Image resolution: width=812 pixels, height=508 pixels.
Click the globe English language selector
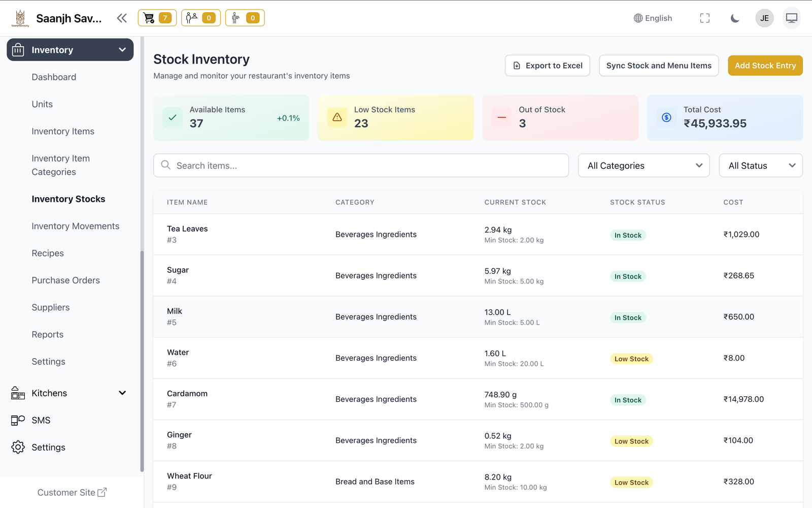pos(653,18)
